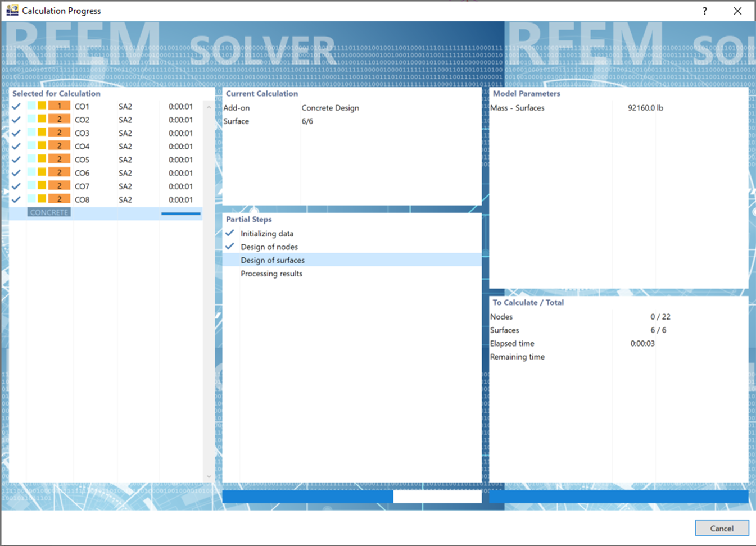Click the CO3 load combination label

pyautogui.click(x=82, y=133)
